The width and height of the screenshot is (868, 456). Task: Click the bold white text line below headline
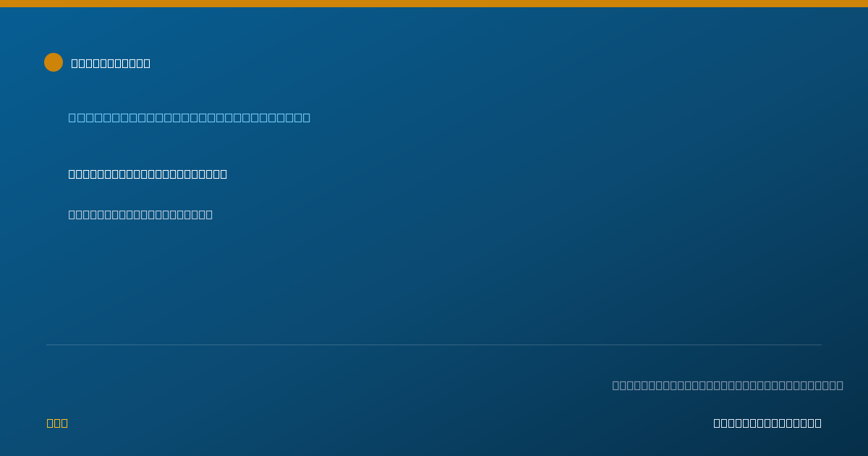coord(148,174)
